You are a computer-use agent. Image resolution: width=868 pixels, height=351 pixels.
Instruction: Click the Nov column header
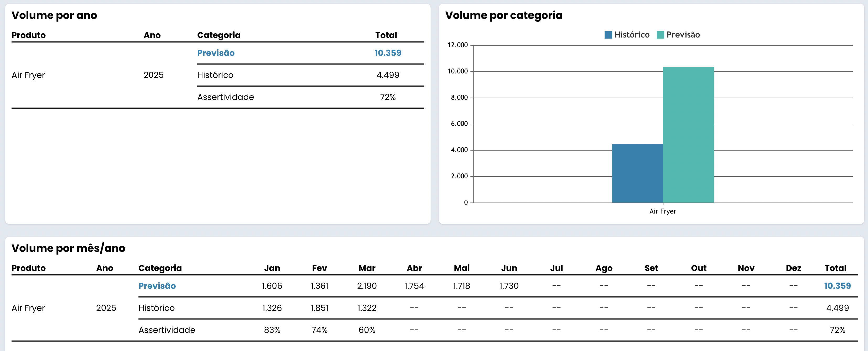(746, 268)
